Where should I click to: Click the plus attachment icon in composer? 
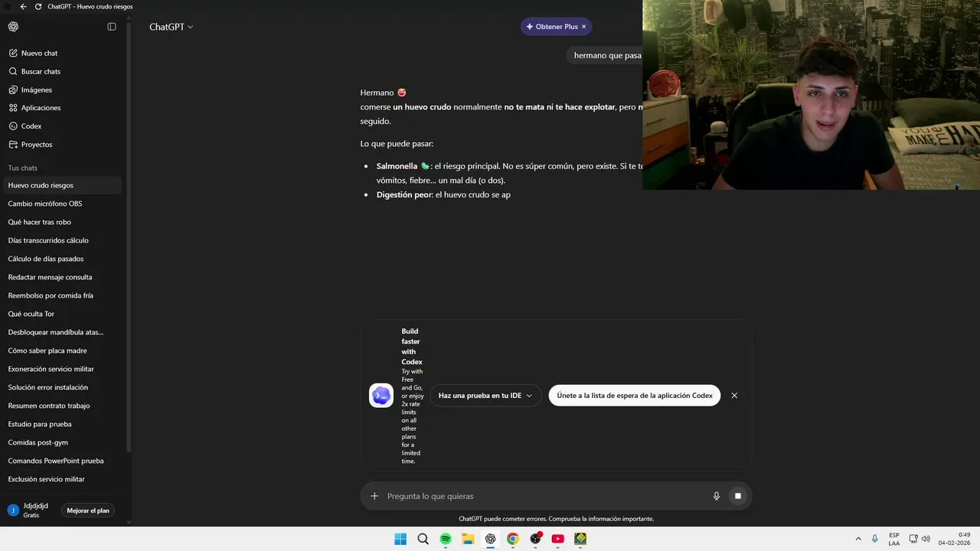click(374, 496)
